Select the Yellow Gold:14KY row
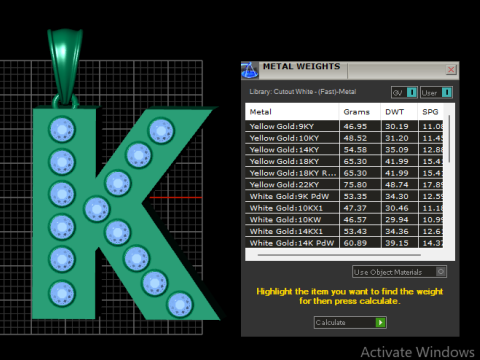 (344, 150)
